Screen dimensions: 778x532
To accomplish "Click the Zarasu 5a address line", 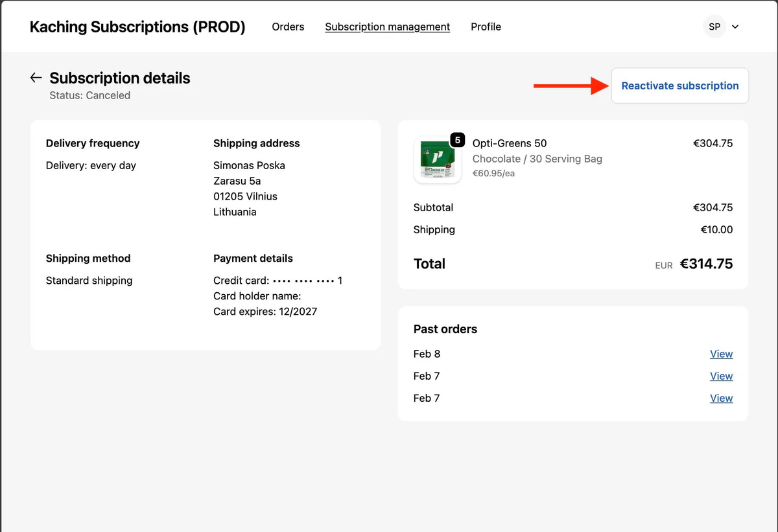I will (237, 181).
